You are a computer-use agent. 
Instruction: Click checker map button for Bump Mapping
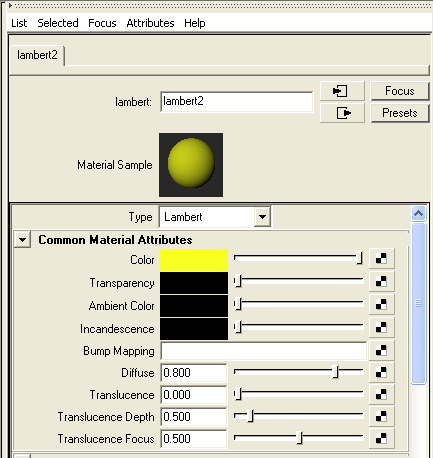click(382, 350)
